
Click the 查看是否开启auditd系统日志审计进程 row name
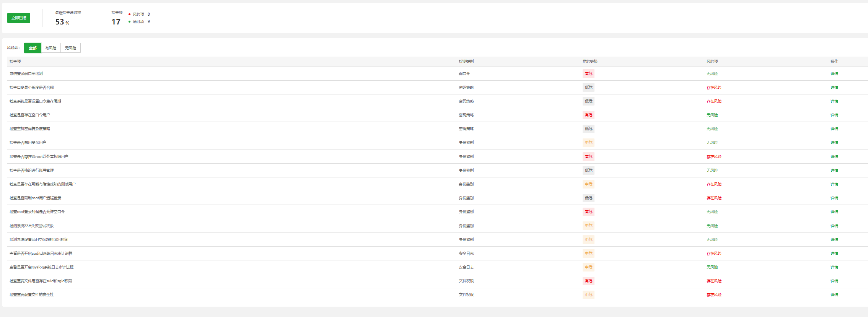tap(41, 254)
